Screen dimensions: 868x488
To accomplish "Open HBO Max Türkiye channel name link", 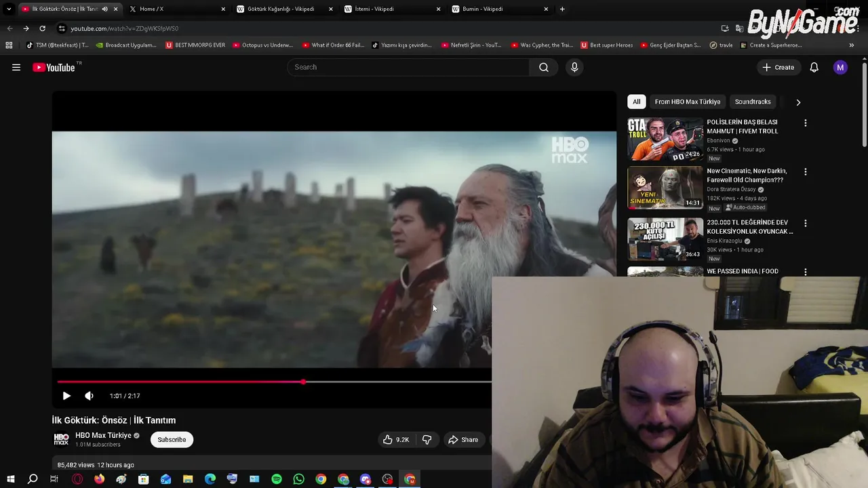I will [103, 435].
